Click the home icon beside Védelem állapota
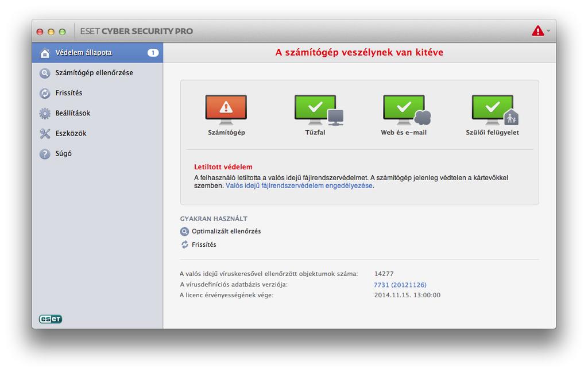This screenshot has height=373, width=588. (x=45, y=53)
